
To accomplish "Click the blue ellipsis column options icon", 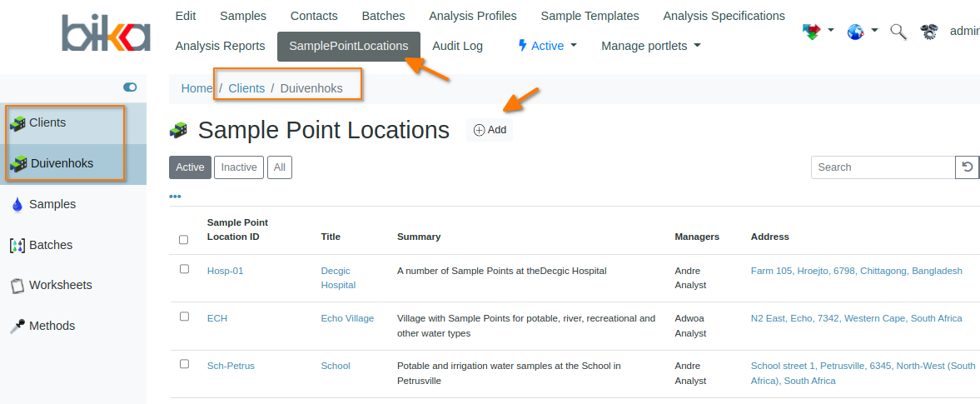I will [x=175, y=197].
